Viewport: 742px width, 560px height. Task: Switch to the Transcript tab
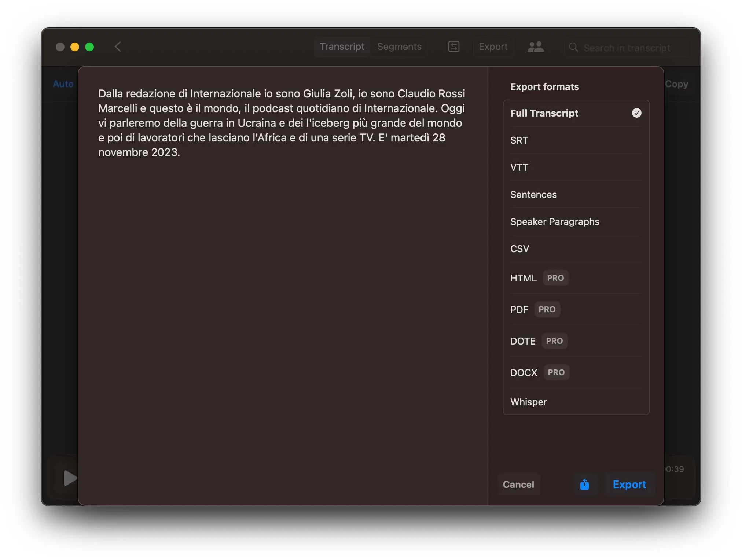[342, 47]
